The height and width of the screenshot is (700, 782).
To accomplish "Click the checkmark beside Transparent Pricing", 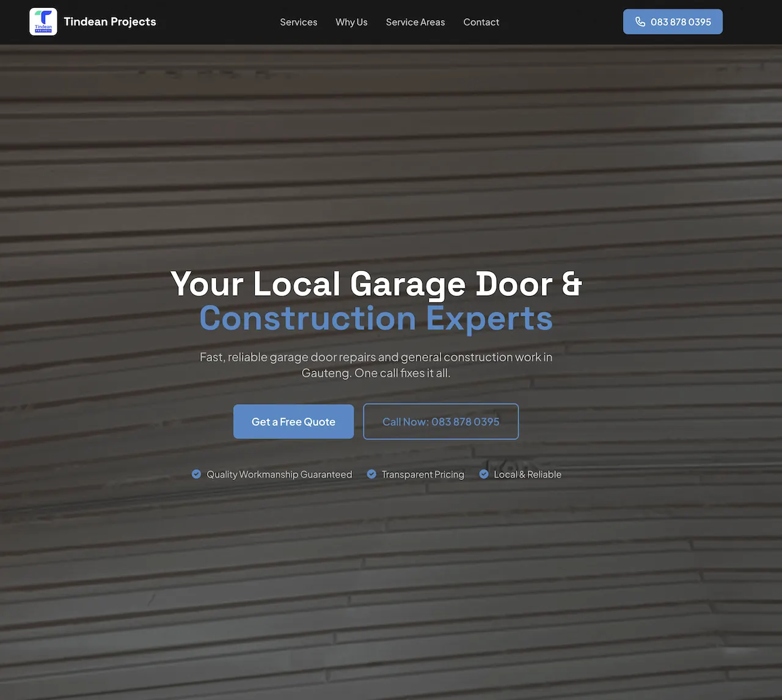I will pos(371,474).
